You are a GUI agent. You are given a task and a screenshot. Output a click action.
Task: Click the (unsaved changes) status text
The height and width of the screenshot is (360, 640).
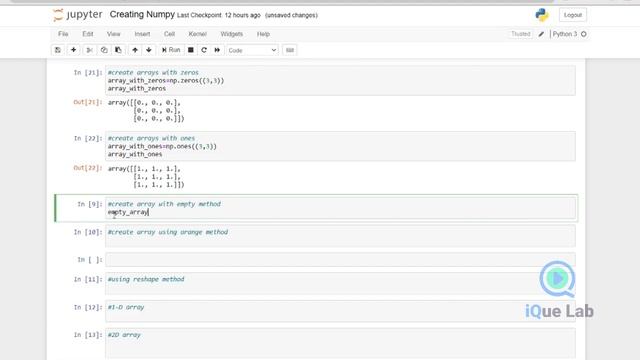tap(291, 15)
